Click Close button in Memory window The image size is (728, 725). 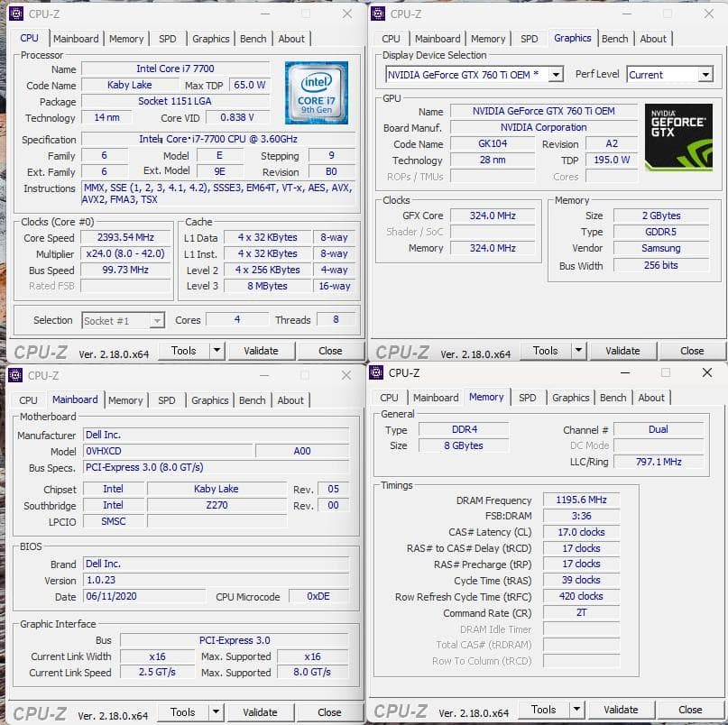[690, 709]
